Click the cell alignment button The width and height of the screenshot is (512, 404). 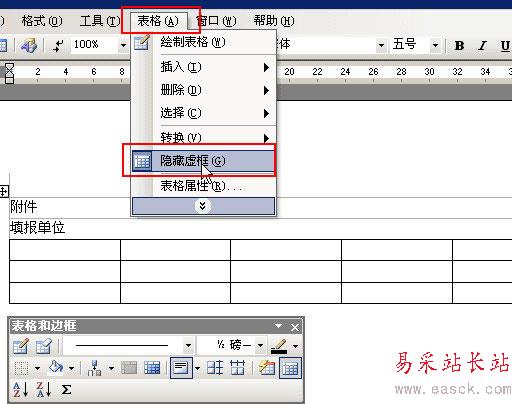click(181, 368)
